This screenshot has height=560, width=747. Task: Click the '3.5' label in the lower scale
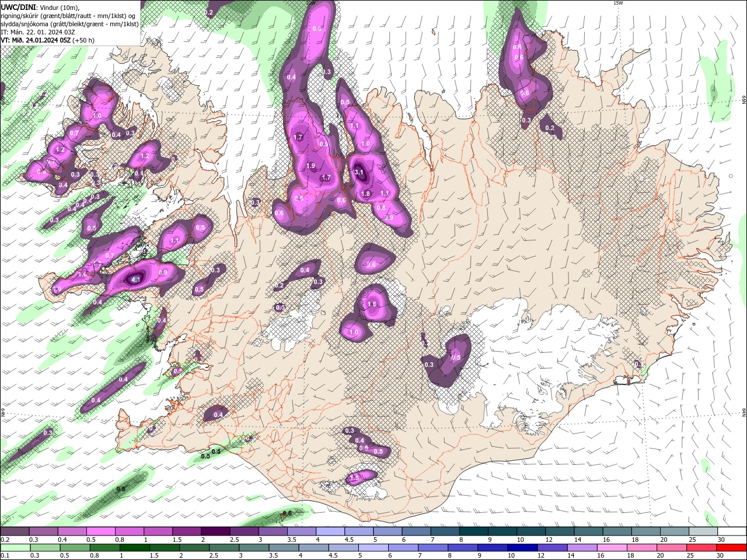point(273,555)
